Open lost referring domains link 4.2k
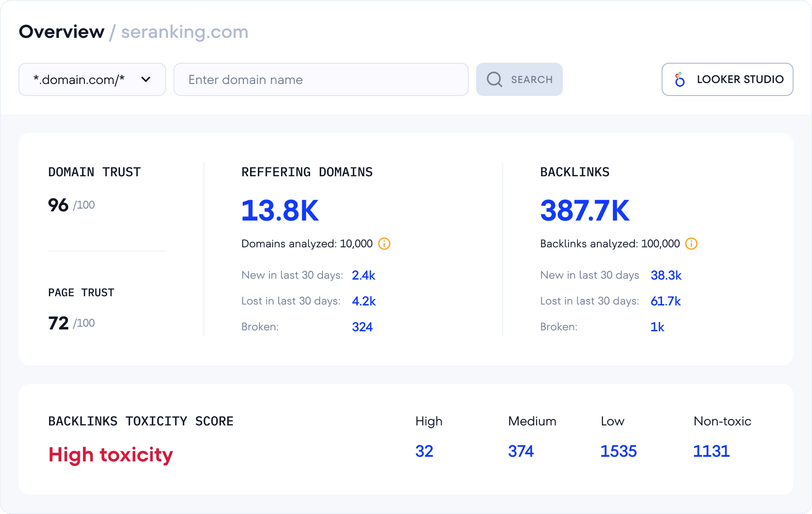Viewport: 812px width, 514px height. point(364,301)
